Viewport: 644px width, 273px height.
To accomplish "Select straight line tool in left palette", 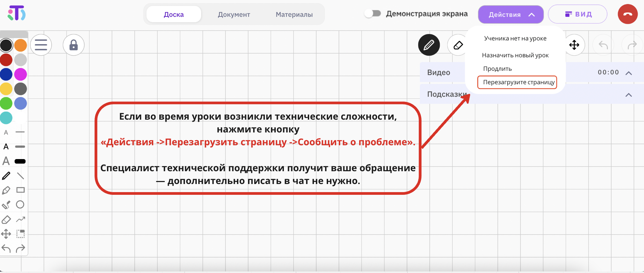I will 20,176.
